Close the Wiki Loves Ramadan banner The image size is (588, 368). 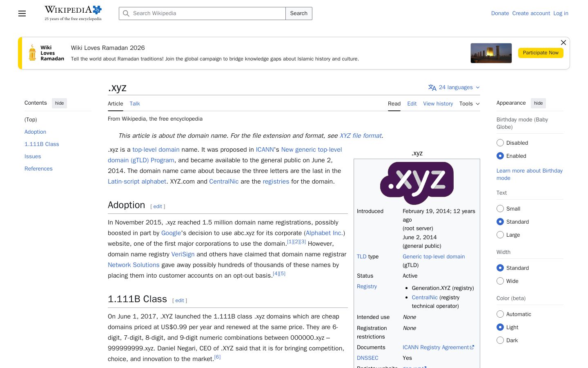pyautogui.click(x=563, y=43)
